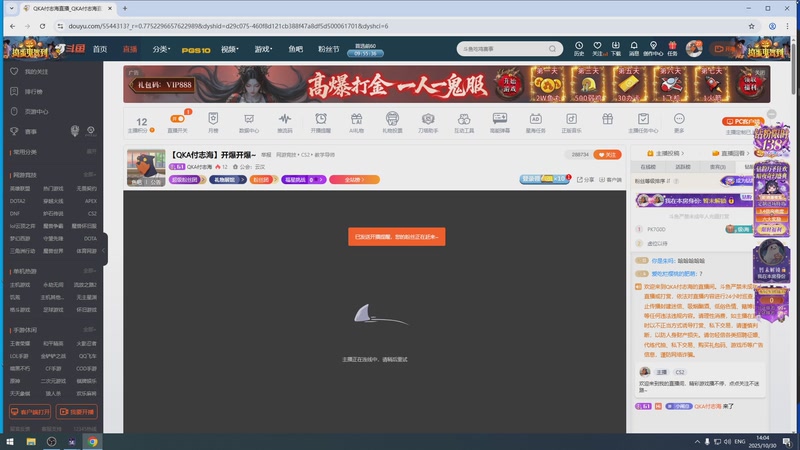
Task: Open 鱼吧 in top navigation
Action: tap(295, 49)
